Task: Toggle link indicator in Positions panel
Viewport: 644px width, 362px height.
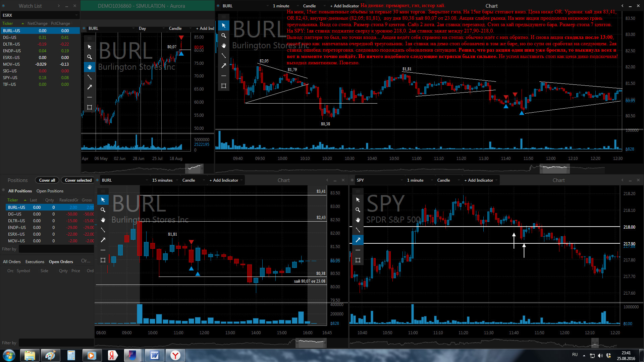Action: click(x=3, y=190)
